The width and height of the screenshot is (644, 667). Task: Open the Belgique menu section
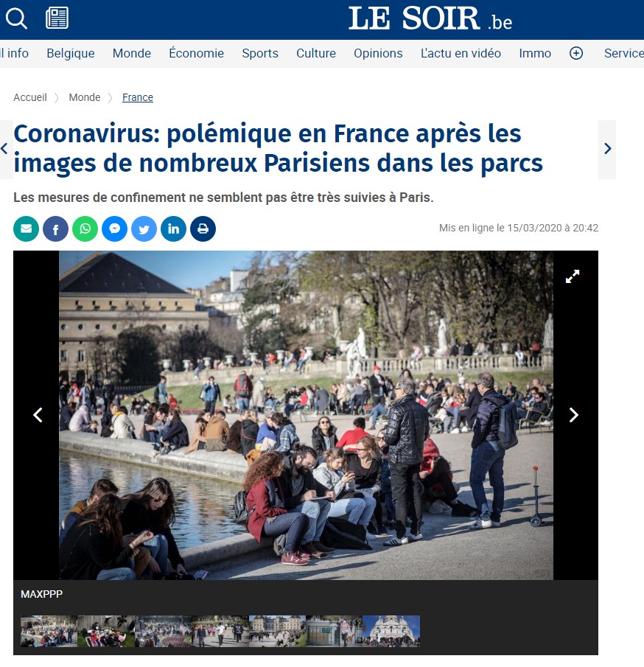click(x=71, y=53)
